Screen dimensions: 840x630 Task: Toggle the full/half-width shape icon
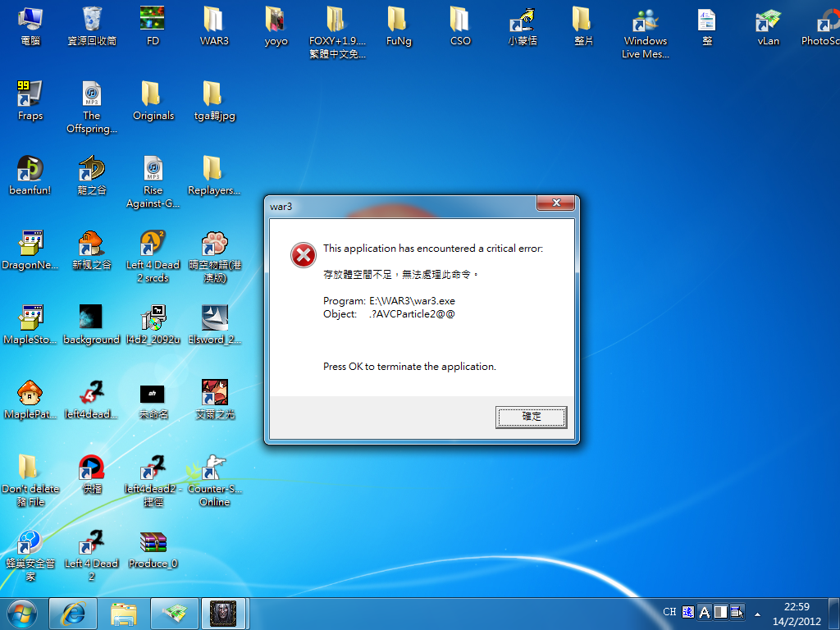click(720, 612)
